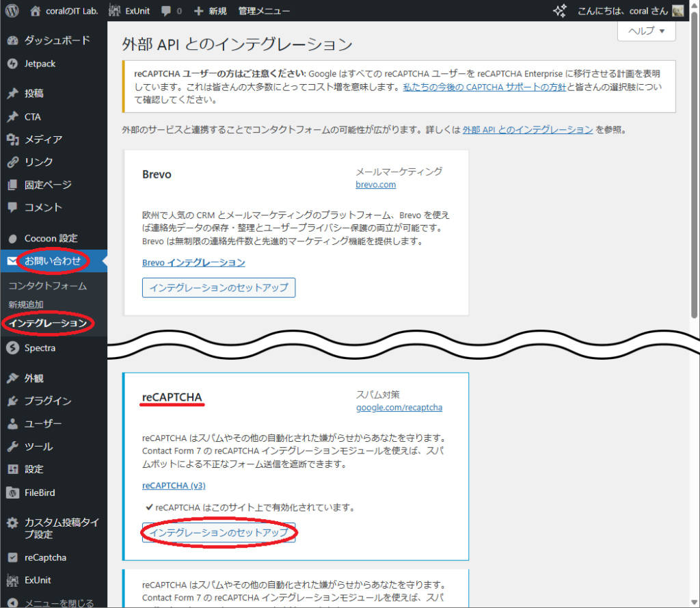700x608 pixels.
Task: Click the 投稿 pushpin icon
Action: 12,94
